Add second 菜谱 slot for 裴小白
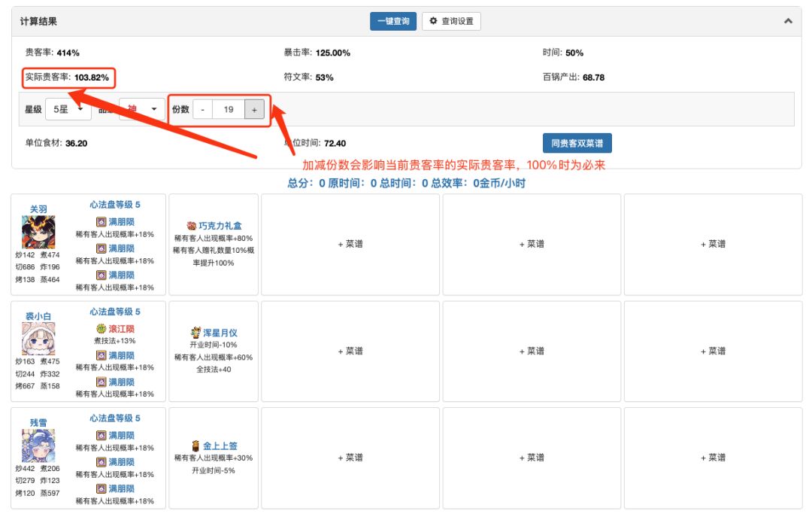The height and width of the screenshot is (517, 812). [532, 351]
